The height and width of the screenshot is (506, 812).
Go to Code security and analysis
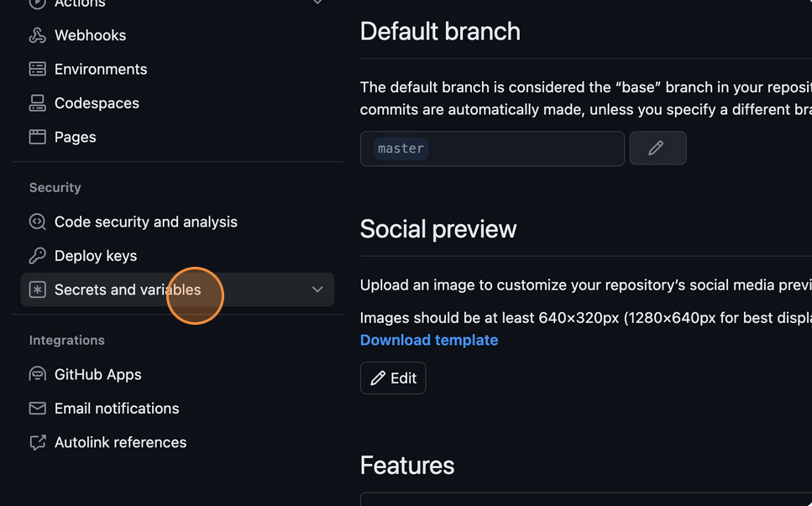[145, 222]
